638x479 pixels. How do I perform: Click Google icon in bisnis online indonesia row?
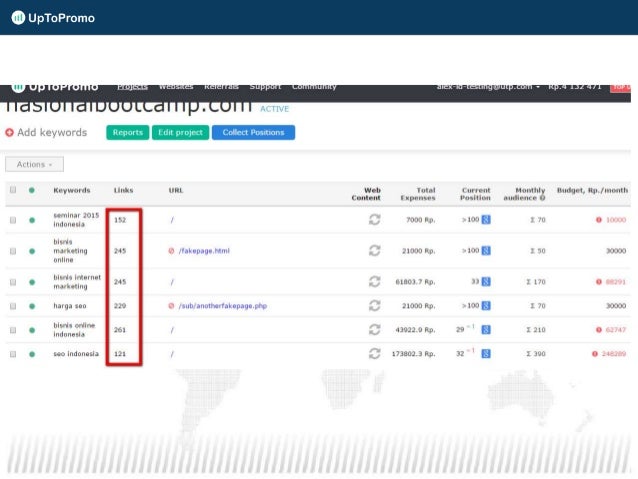tap(486, 330)
